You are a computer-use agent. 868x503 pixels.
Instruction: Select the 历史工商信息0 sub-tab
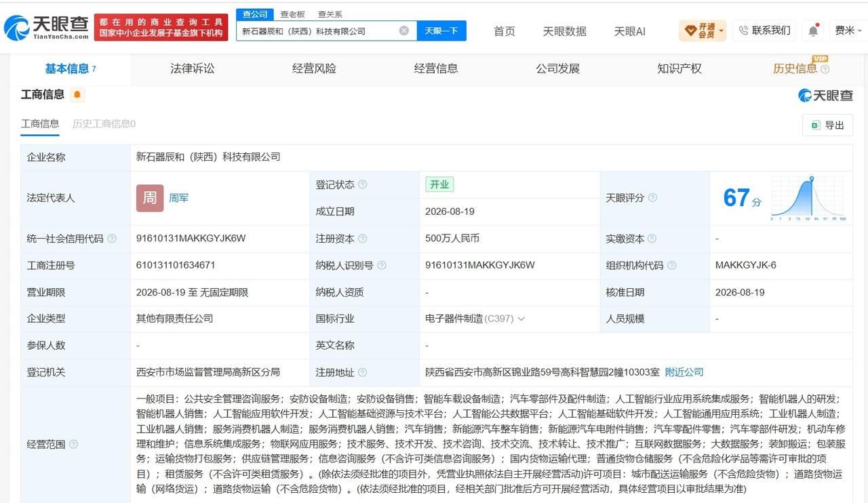pyautogui.click(x=104, y=123)
